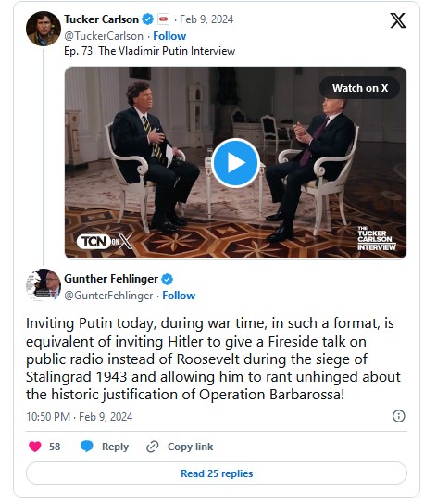Follow the @TuckerCarlson account
This screenshot has height=504, width=437.
coord(169,36)
